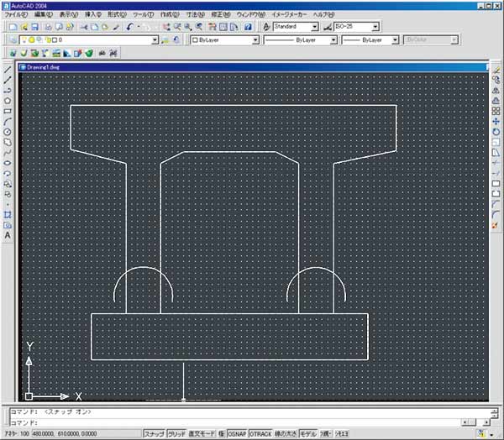Click the モデル (Model) status button

[x=308, y=434]
